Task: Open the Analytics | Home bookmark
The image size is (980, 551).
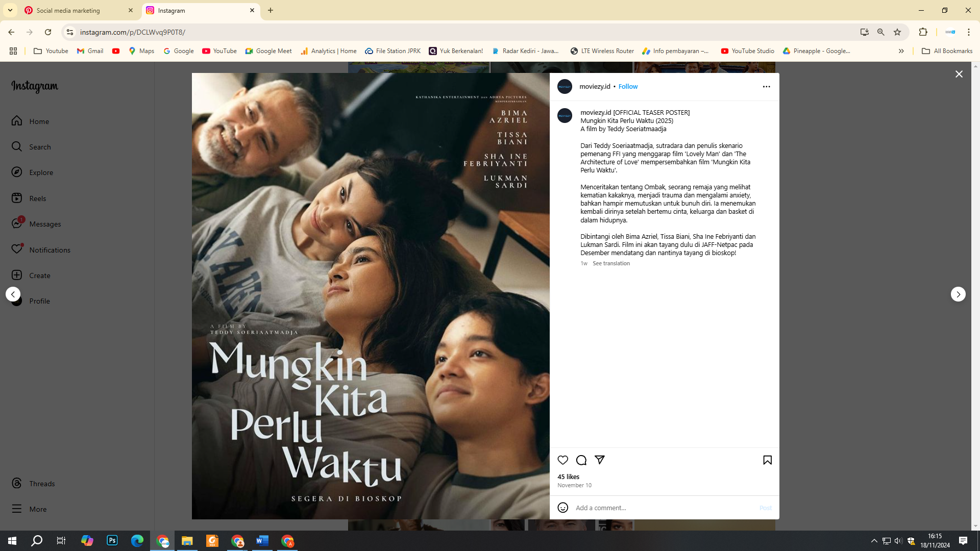Action: [x=329, y=51]
